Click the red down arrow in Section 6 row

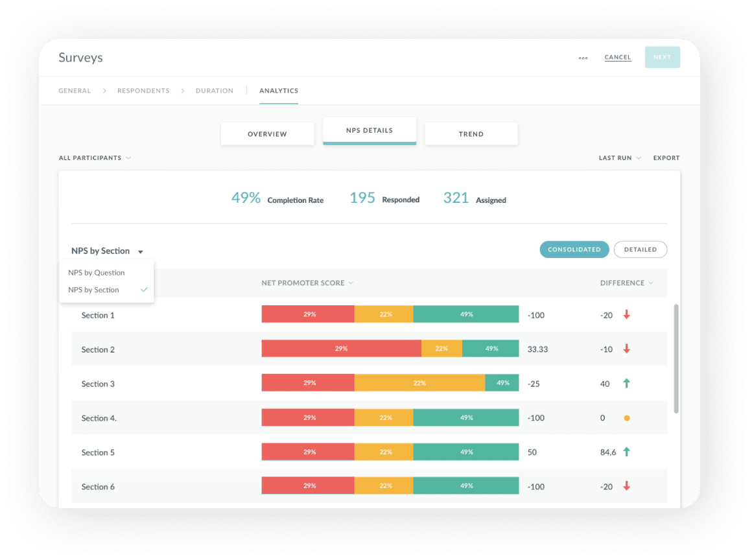[x=626, y=486]
